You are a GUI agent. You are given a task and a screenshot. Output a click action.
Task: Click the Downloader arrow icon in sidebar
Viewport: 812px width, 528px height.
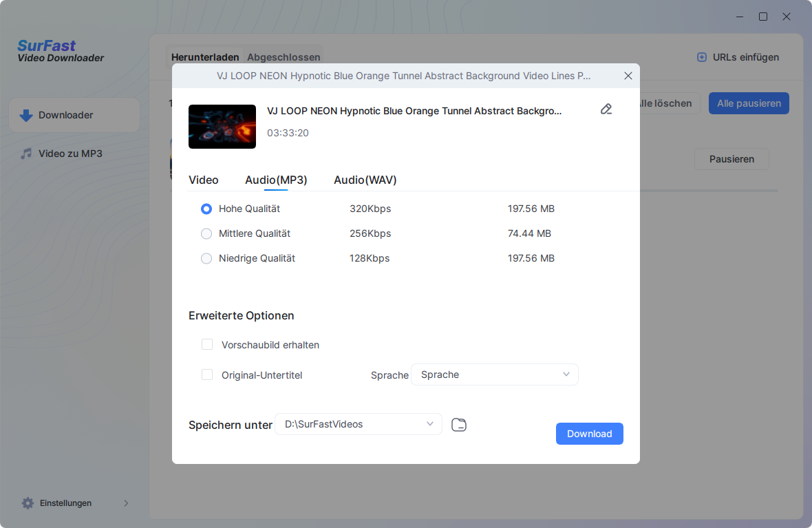[26, 116]
